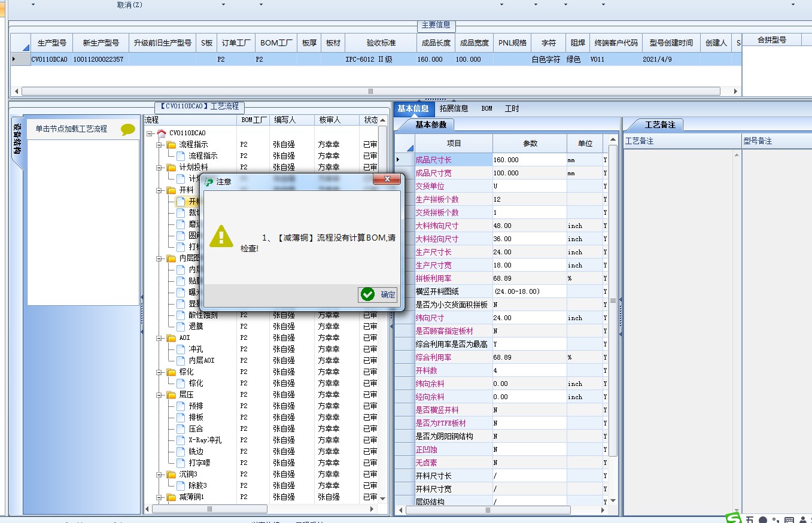Click the 层压 folder icon
Image resolution: width=812 pixels, height=523 pixels.
click(172, 394)
